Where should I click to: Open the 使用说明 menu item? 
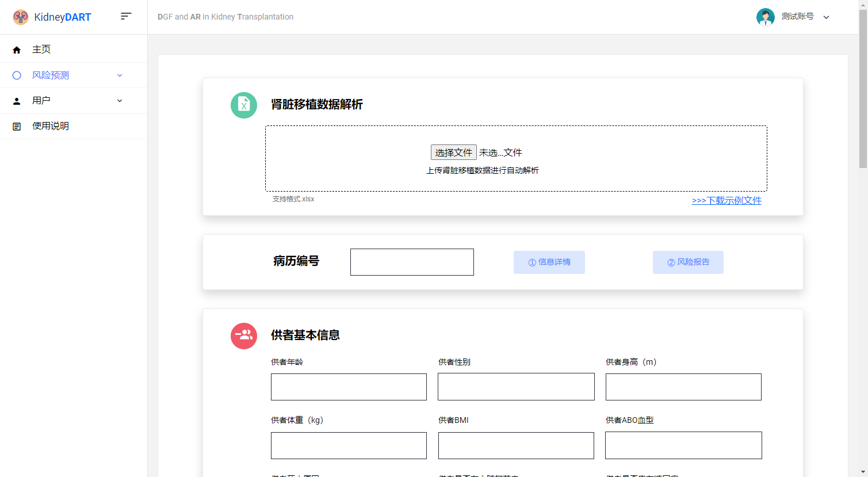pyautogui.click(x=51, y=126)
